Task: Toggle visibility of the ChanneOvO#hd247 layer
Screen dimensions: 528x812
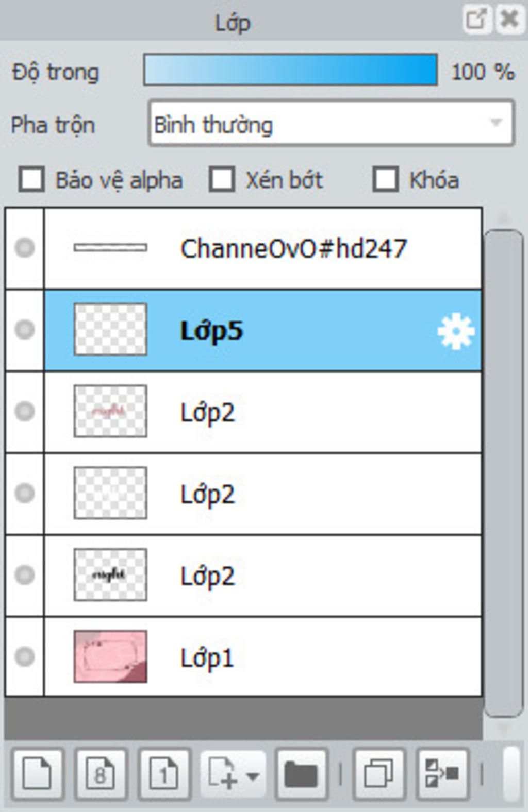Action: [24, 248]
